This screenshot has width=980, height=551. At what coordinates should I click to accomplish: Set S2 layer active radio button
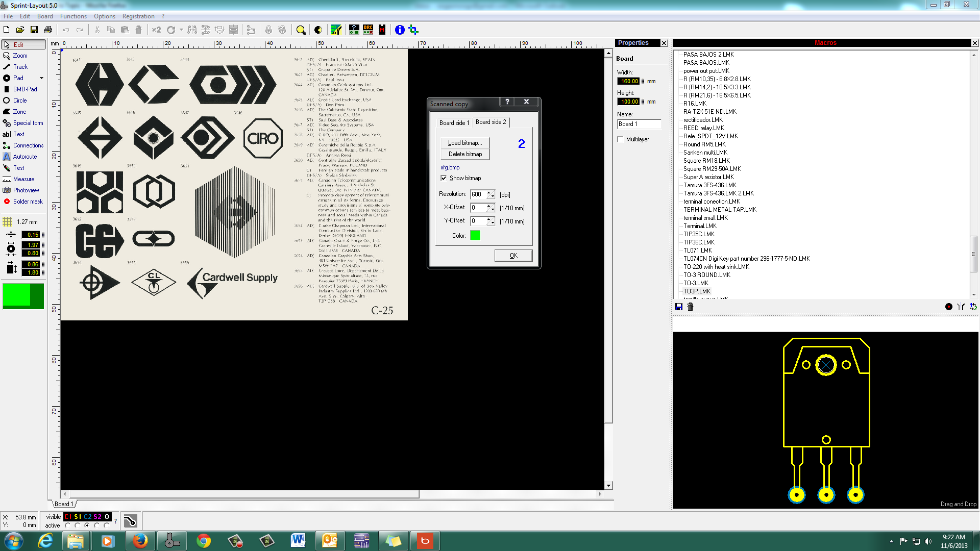tap(96, 525)
